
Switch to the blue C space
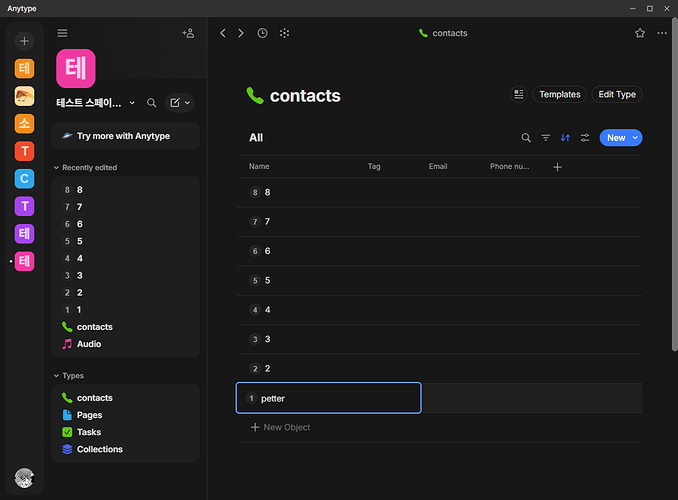(24, 179)
